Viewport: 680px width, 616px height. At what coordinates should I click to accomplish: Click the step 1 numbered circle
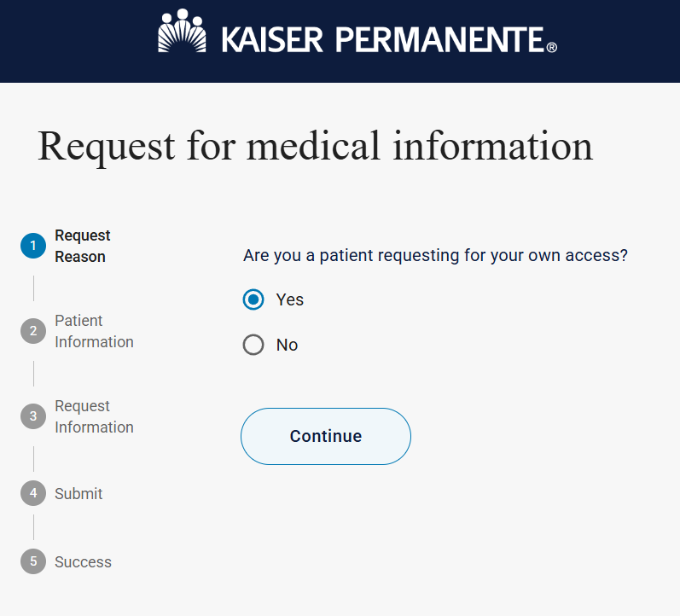tap(33, 246)
